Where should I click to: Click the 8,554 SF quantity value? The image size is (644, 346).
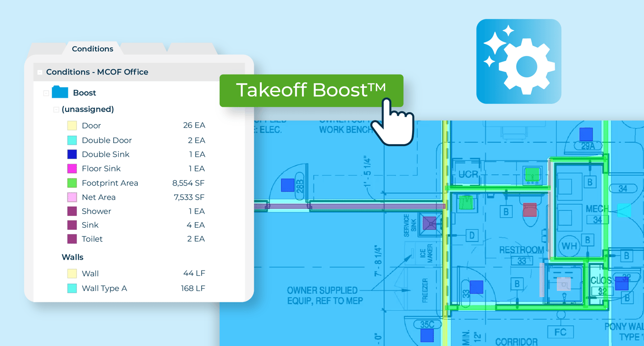[x=188, y=183]
